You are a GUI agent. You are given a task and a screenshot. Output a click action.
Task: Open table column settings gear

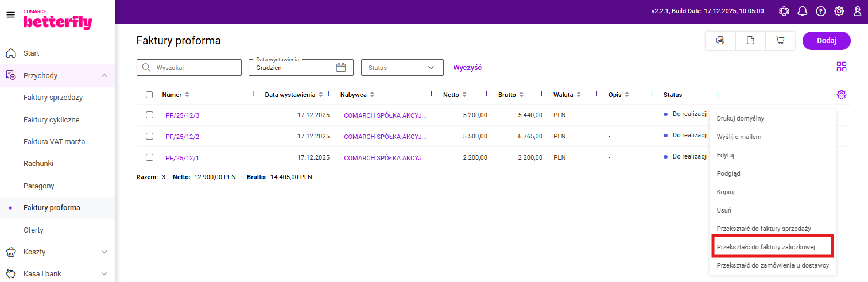coord(842,95)
